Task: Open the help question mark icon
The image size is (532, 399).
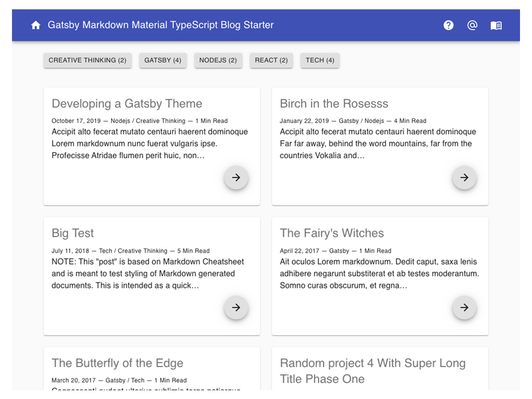Action: point(448,25)
